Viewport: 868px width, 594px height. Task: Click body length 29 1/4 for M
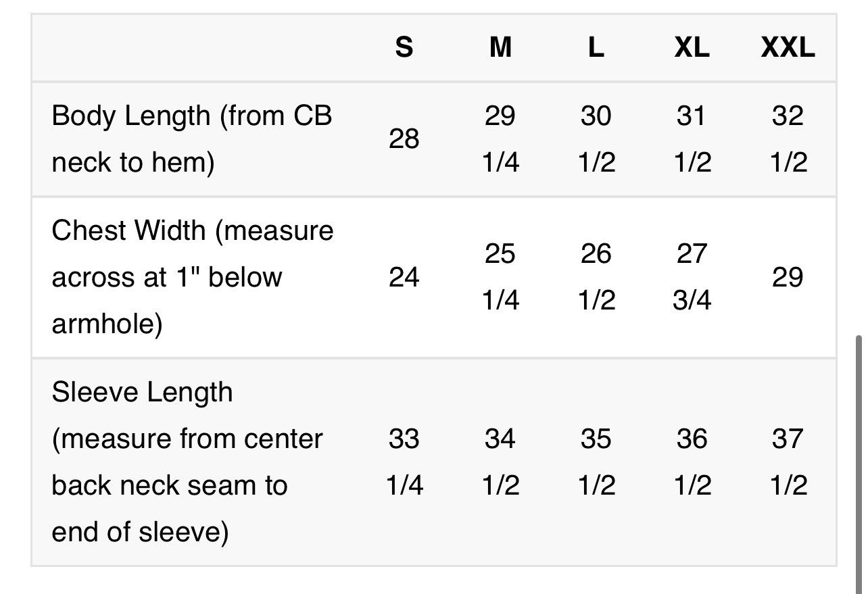point(500,139)
